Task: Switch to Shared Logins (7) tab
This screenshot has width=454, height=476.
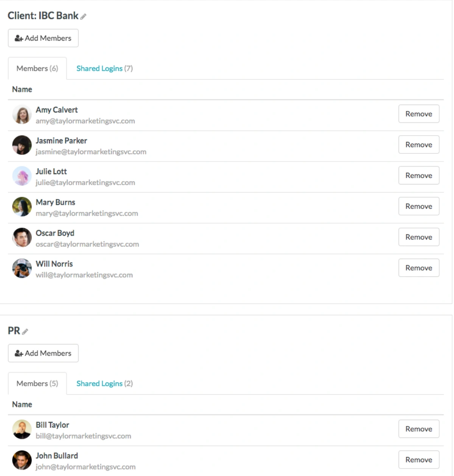Action: click(104, 69)
